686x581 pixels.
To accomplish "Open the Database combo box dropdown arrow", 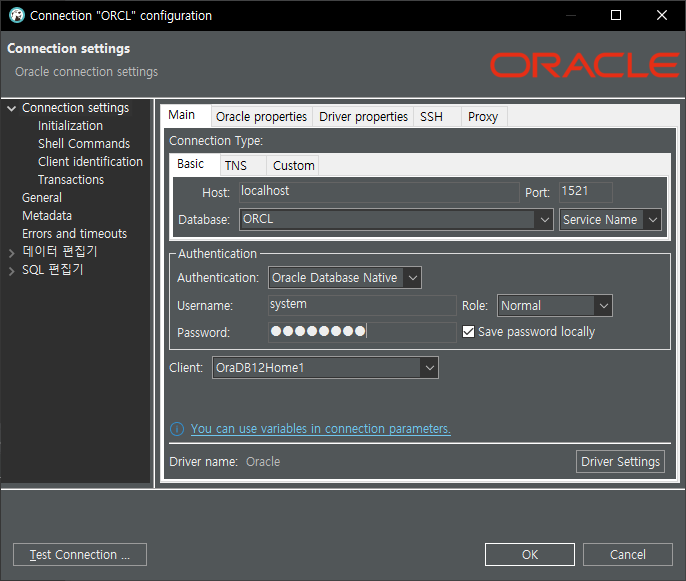I will point(544,220).
